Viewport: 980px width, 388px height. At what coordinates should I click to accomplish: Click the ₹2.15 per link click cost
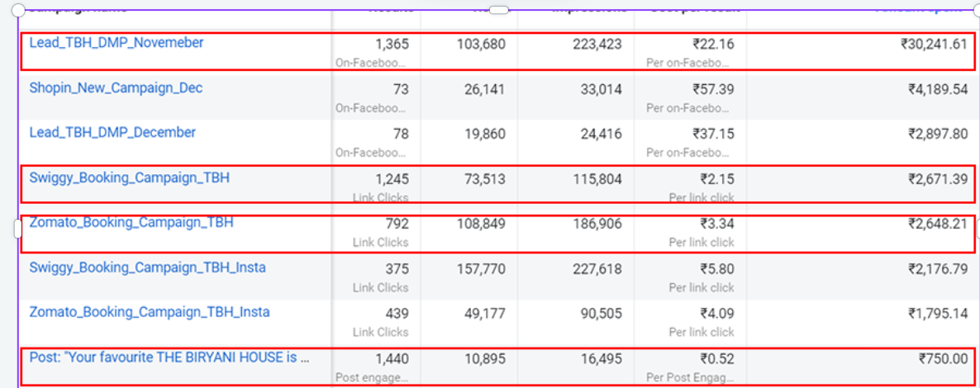coord(717,179)
